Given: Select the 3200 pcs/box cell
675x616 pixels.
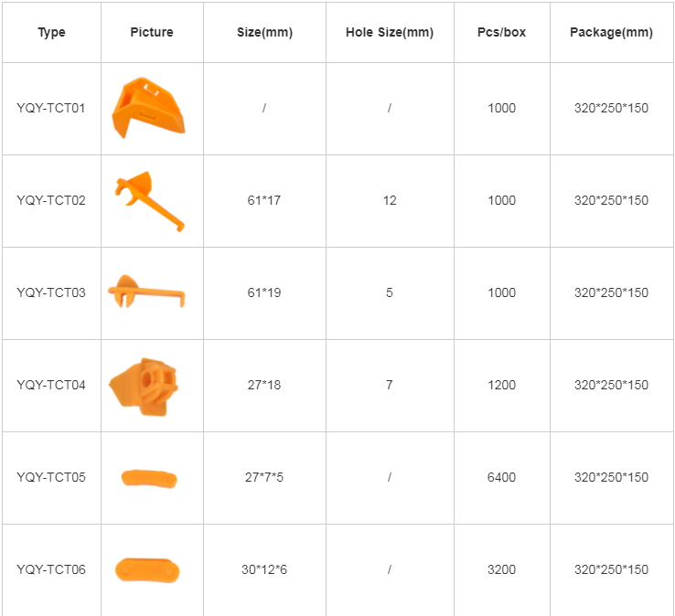Looking at the screenshot, I should click(501, 569).
